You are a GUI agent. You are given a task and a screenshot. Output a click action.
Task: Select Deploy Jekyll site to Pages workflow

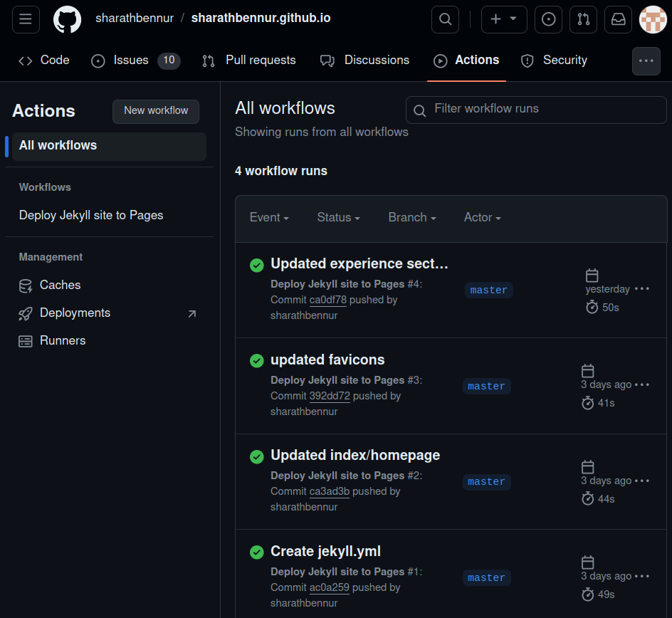pos(91,215)
